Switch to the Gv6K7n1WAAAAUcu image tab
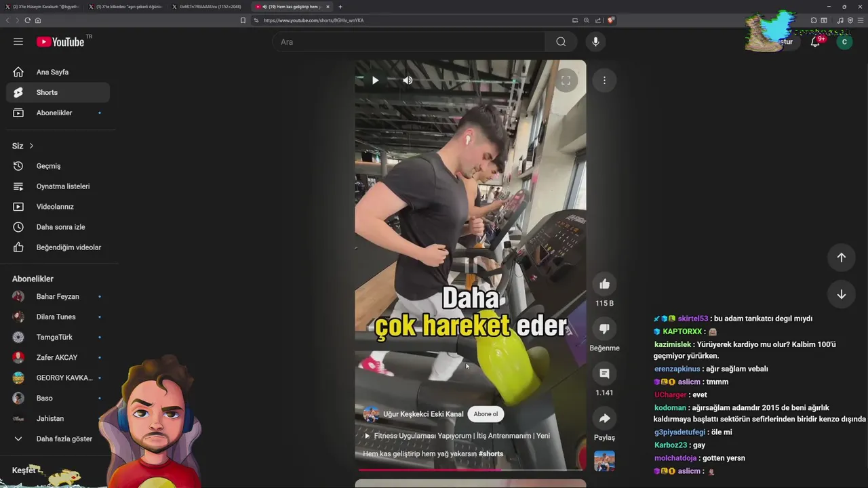868x488 pixels. (209, 7)
